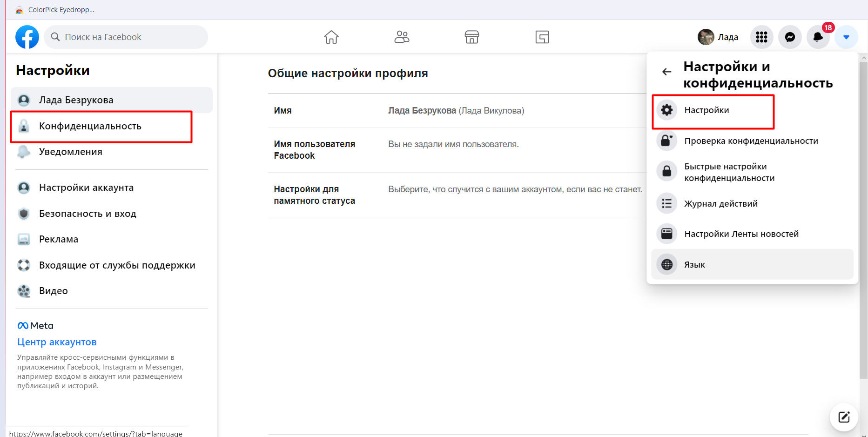This screenshot has width=868, height=437.
Task: Click lock icon for Быстрые настройки
Action: [x=666, y=171]
